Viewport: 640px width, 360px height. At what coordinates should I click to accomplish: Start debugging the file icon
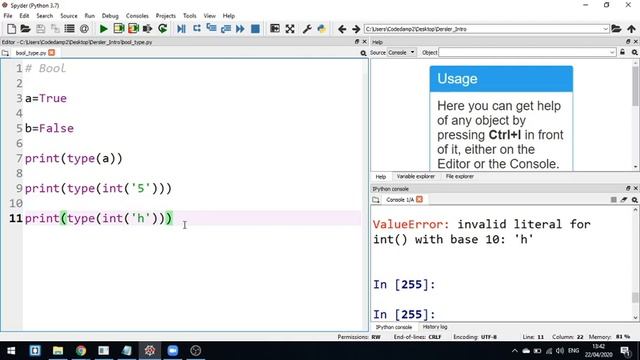pos(181,29)
